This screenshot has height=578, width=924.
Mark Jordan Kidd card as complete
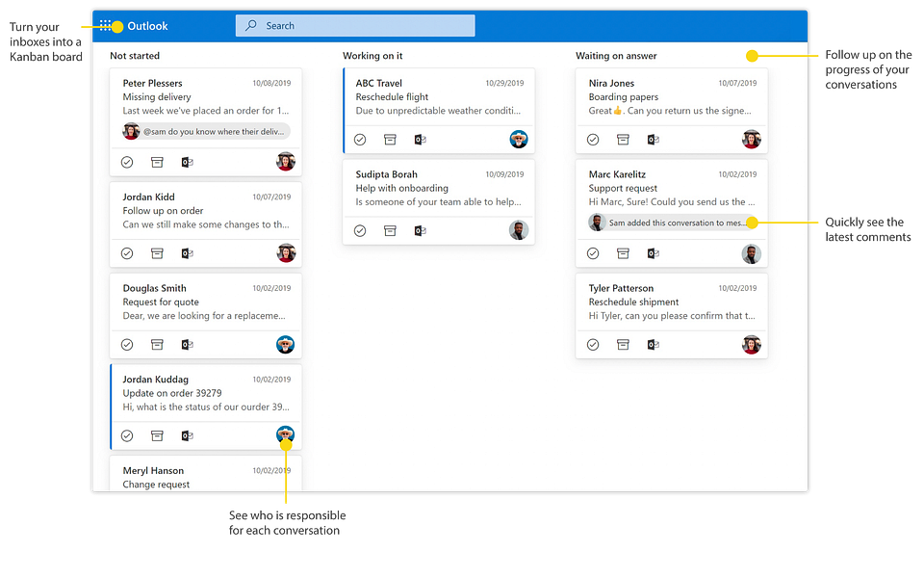[x=127, y=253]
